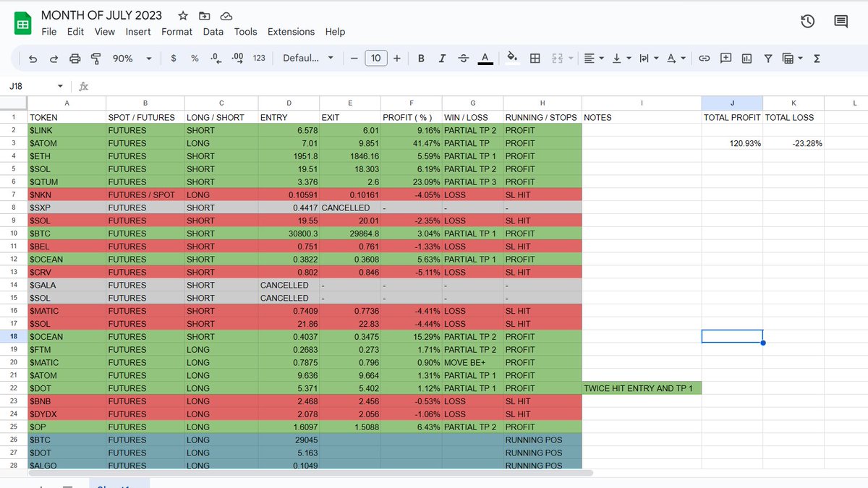Image resolution: width=868 pixels, height=488 pixels.
Task: Open version history clock icon
Action: [x=808, y=22]
